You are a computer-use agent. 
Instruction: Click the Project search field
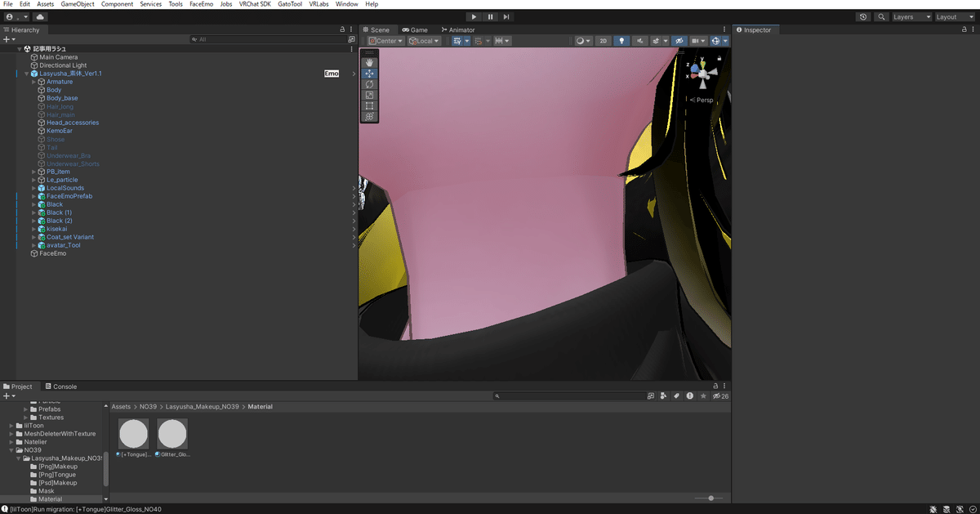click(570, 396)
